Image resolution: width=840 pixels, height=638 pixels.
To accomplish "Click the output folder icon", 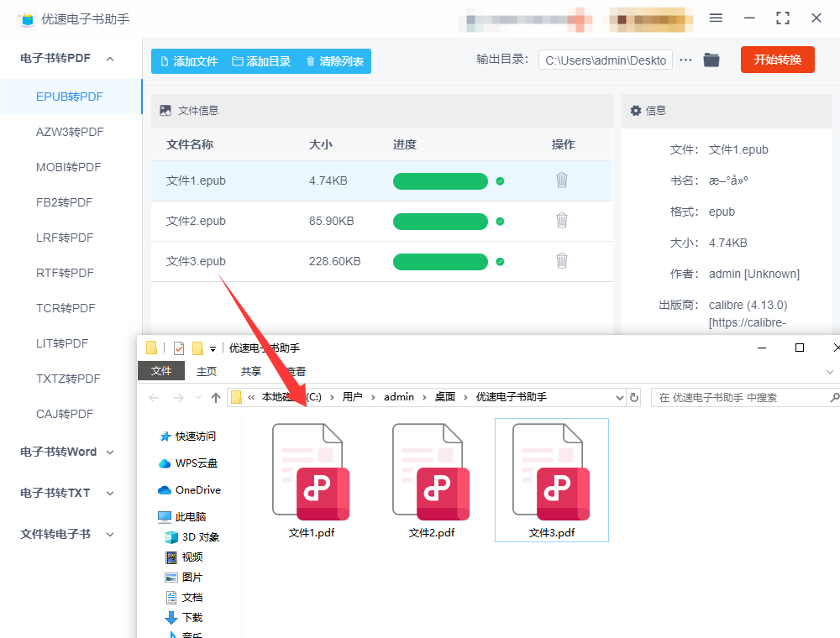I will click(711, 60).
